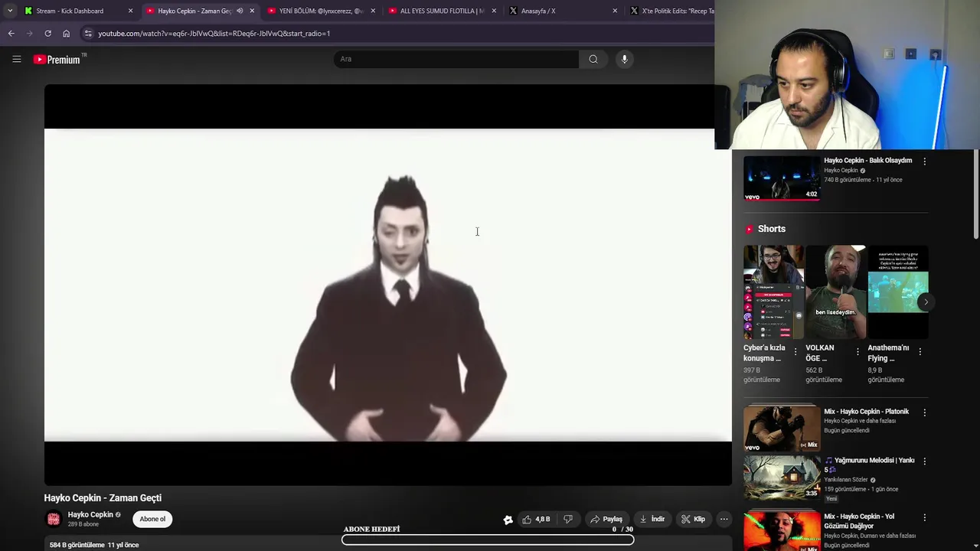Image resolution: width=980 pixels, height=551 pixels.
Task: Switch to ALL EYES SUMUD FLOTILLA tab
Action: click(x=442, y=11)
